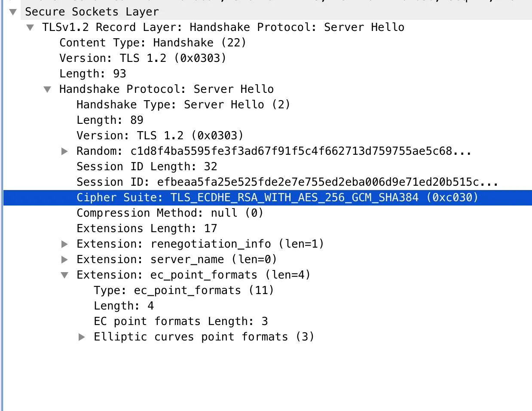Select the Session ID value row
532x411 pixels.
tap(287, 182)
